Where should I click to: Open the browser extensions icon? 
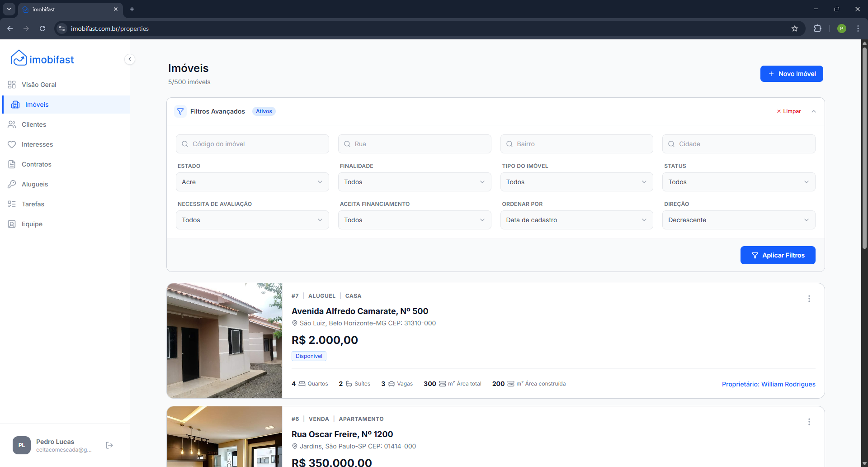click(x=817, y=29)
